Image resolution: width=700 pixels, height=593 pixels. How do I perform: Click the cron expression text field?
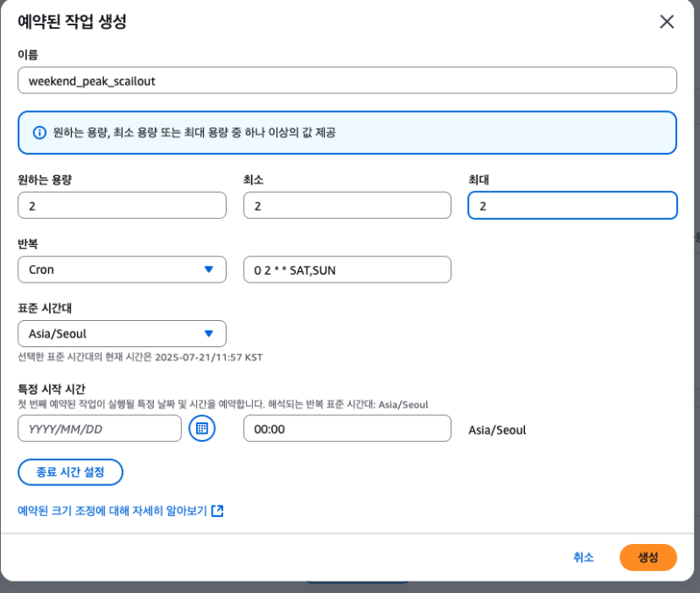(x=346, y=269)
